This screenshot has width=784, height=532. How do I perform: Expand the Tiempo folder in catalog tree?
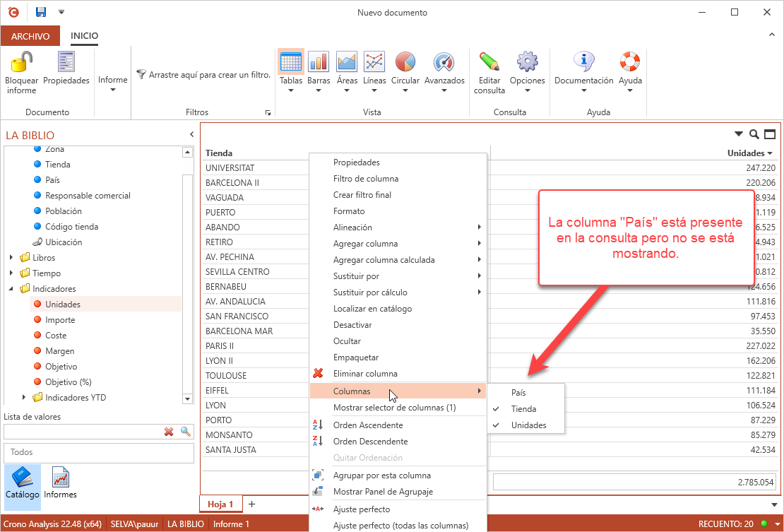11,273
